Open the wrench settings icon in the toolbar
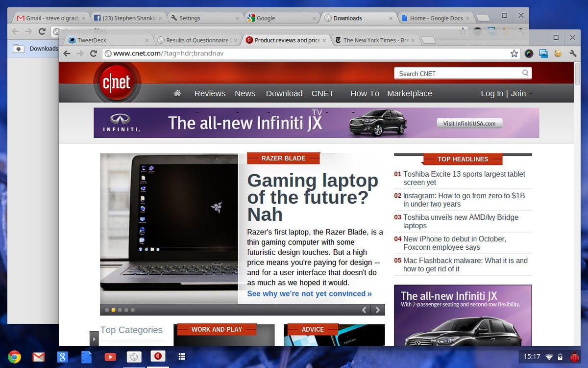Screen dimensions: 588x368 click(572, 53)
